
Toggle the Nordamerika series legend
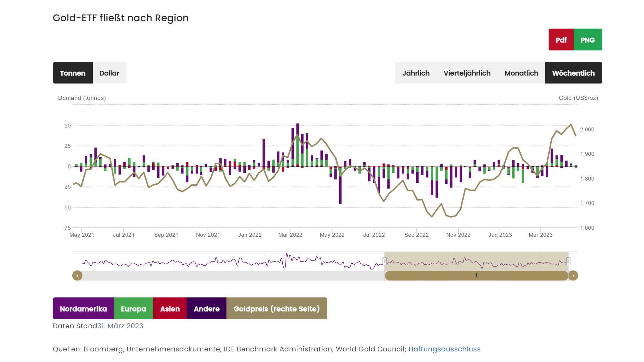tap(84, 308)
